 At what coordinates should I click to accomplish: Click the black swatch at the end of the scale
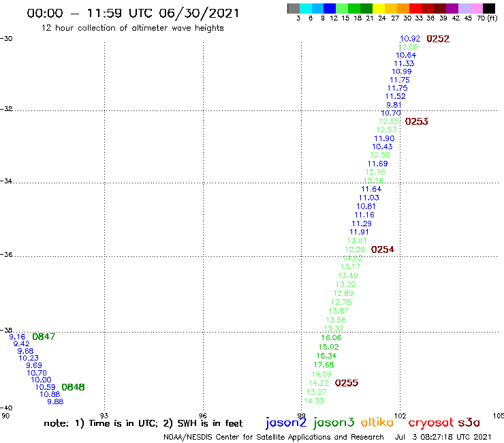[x=489, y=8]
